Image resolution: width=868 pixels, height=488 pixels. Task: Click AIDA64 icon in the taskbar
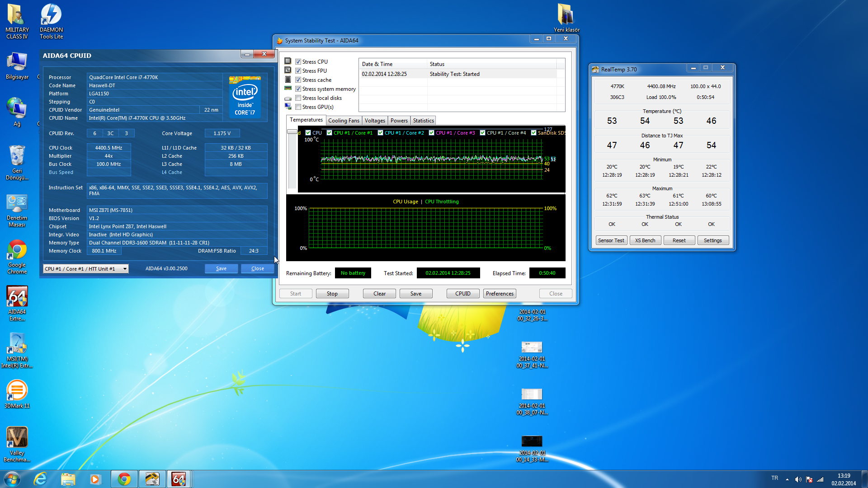pyautogui.click(x=179, y=479)
